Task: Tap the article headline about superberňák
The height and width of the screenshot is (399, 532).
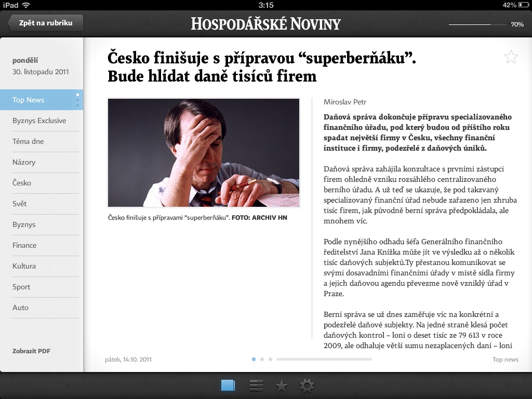Action: pos(261,66)
